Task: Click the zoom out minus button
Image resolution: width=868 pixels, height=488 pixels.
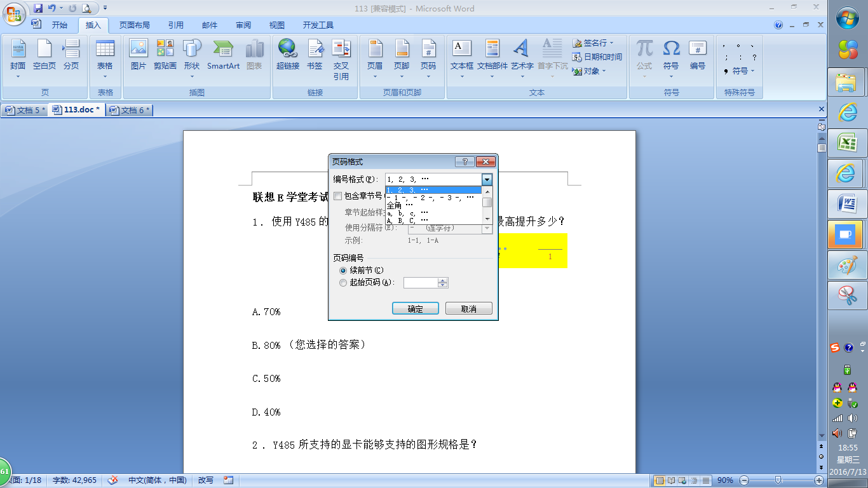Action: (745, 480)
